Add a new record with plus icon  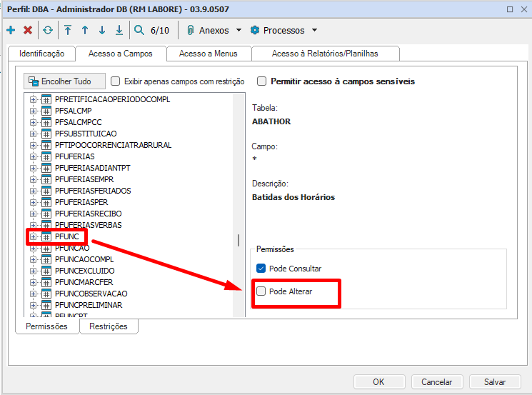[11, 30]
